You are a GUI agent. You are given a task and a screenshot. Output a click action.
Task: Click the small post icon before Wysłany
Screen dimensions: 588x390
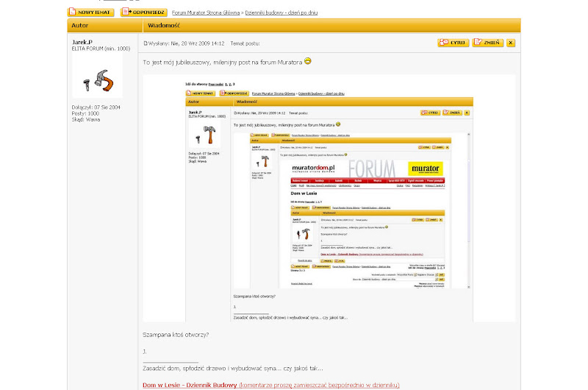coord(146,43)
